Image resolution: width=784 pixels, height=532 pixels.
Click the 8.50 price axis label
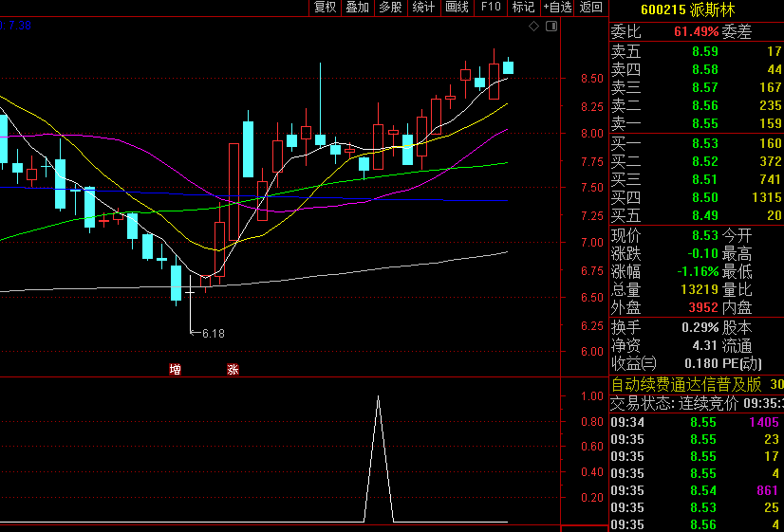coord(592,79)
